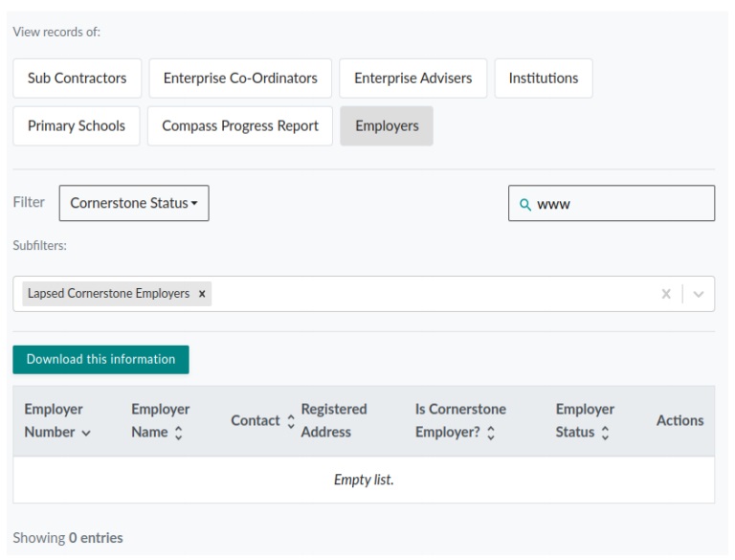Click inside the subfilters select box
Screen dimensions: 735x560
pyautogui.click(x=364, y=294)
